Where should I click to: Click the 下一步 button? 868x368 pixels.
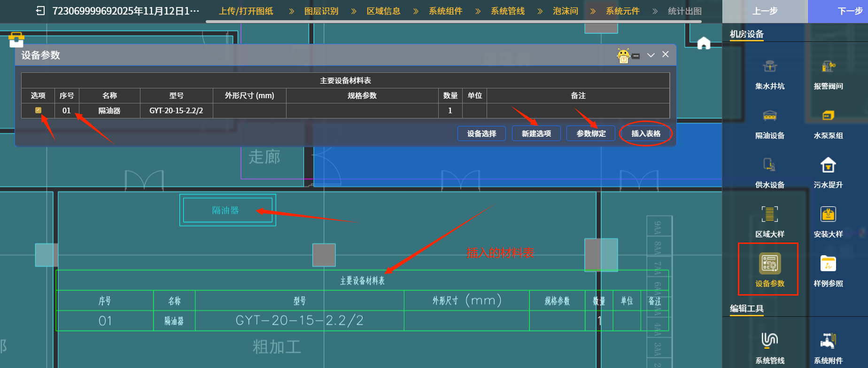pos(850,11)
